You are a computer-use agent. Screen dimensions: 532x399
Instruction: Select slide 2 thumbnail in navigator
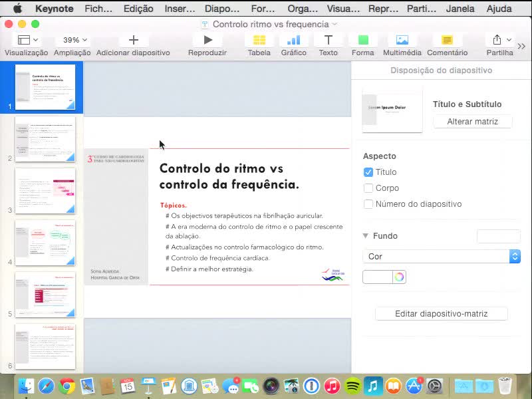coord(45,139)
